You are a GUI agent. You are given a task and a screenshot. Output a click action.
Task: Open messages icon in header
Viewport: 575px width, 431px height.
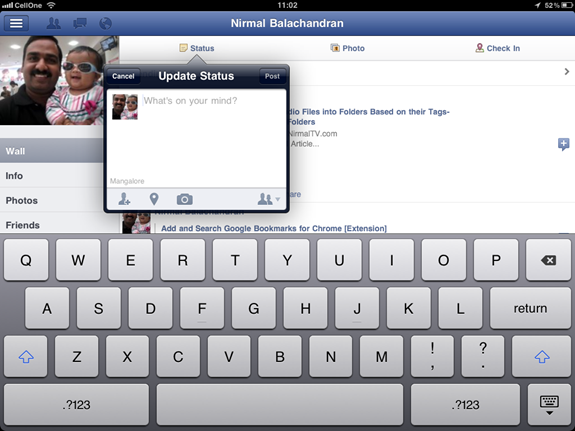click(80, 23)
